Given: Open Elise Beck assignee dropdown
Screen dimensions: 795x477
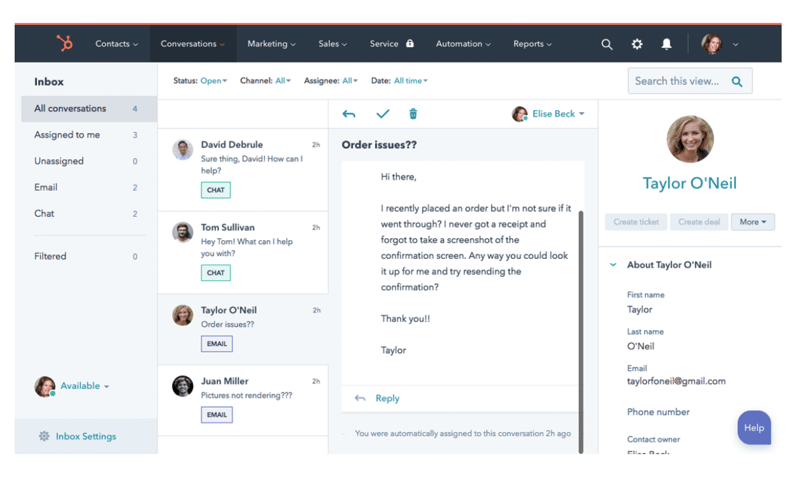Looking at the screenshot, I should point(549,114).
